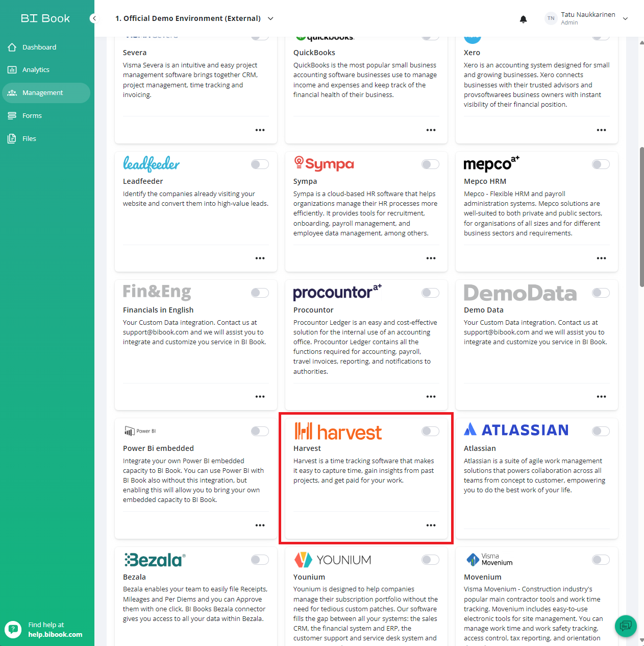Image resolution: width=644 pixels, height=646 pixels.
Task: Click the Power BI logo
Action: pyautogui.click(x=140, y=431)
